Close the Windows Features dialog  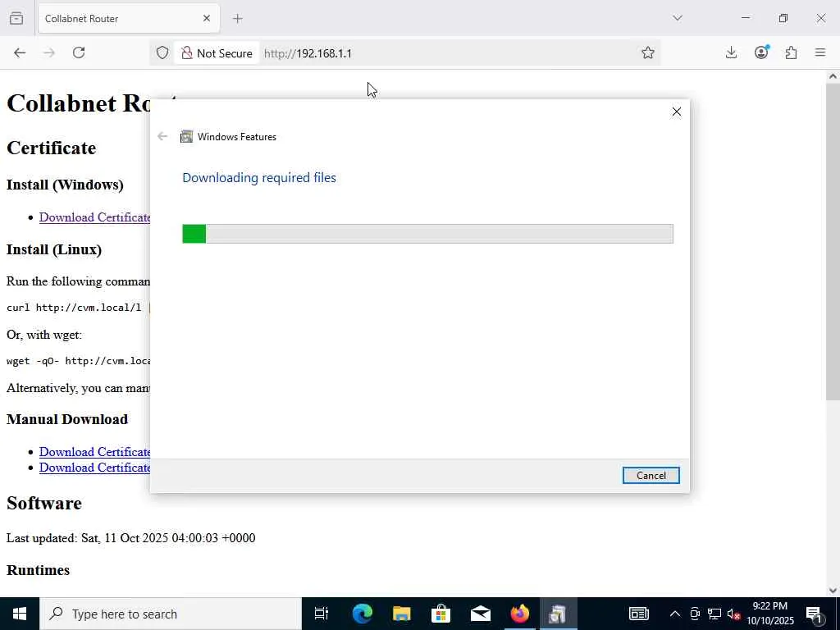pyautogui.click(x=676, y=112)
